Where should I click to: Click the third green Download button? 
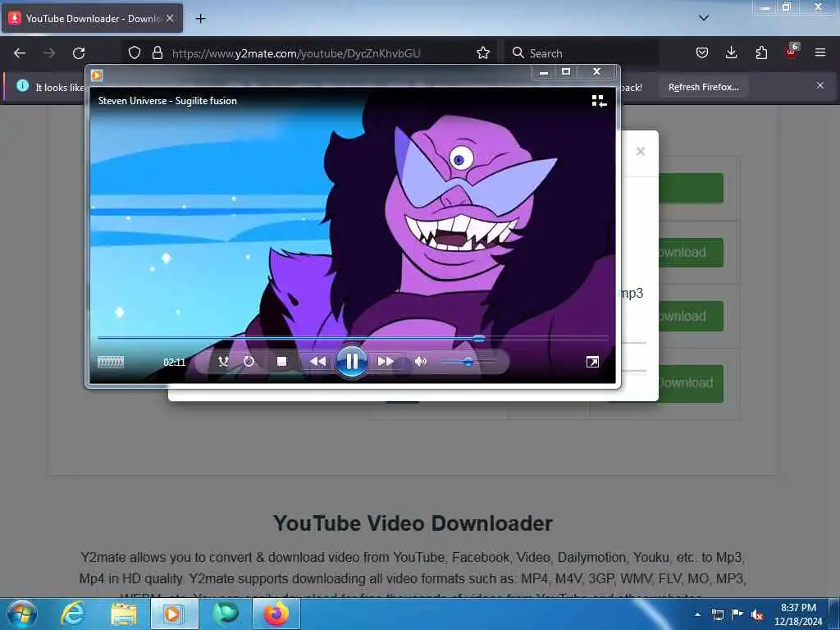click(x=691, y=316)
